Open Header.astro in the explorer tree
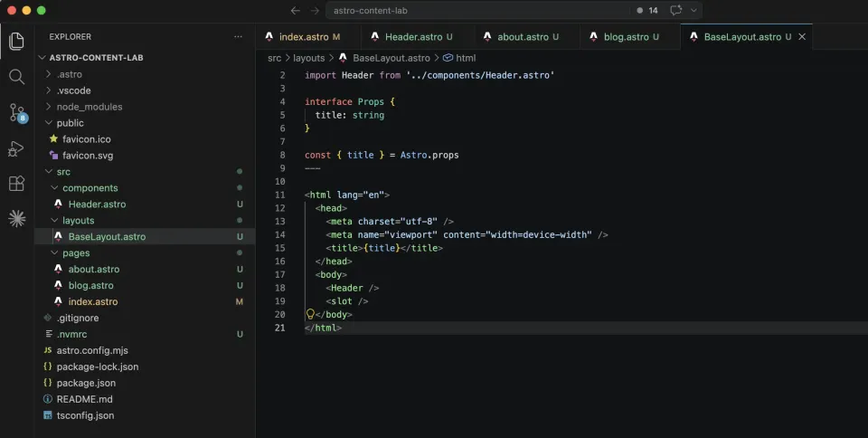Screen dimensions: 868x438 145,204
